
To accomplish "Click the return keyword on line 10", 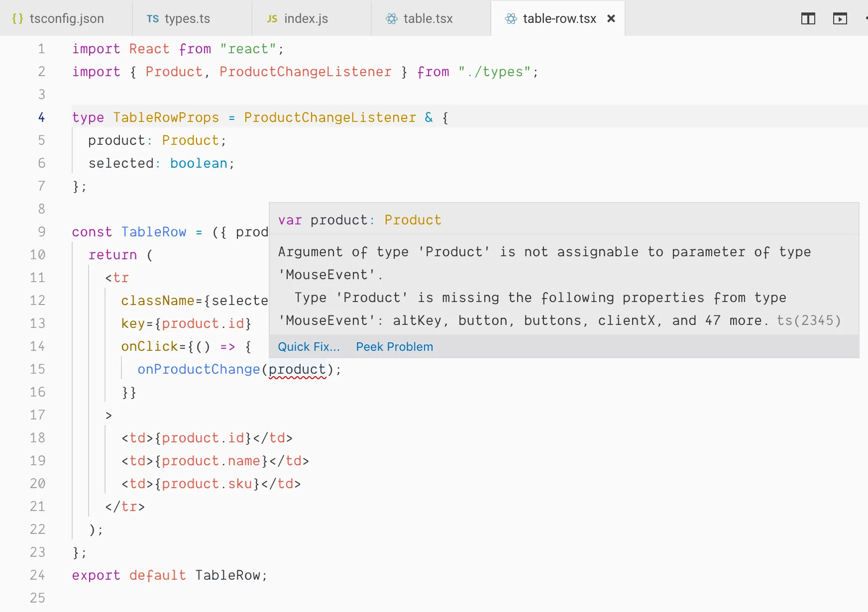I will point(112,255).
